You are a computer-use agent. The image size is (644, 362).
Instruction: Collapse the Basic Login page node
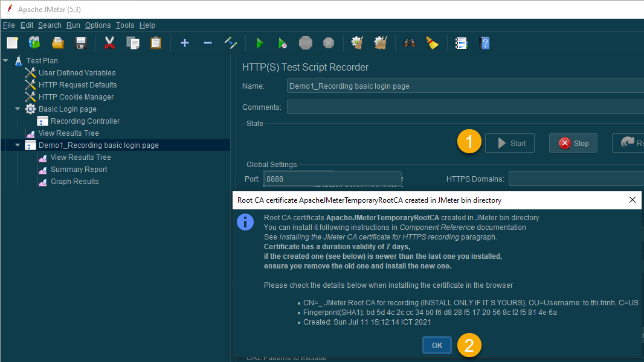coord(18,109)
